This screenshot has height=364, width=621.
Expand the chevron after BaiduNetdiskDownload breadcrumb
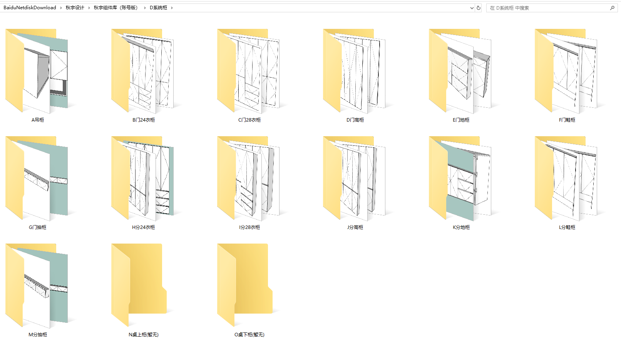tap(61, 8)
